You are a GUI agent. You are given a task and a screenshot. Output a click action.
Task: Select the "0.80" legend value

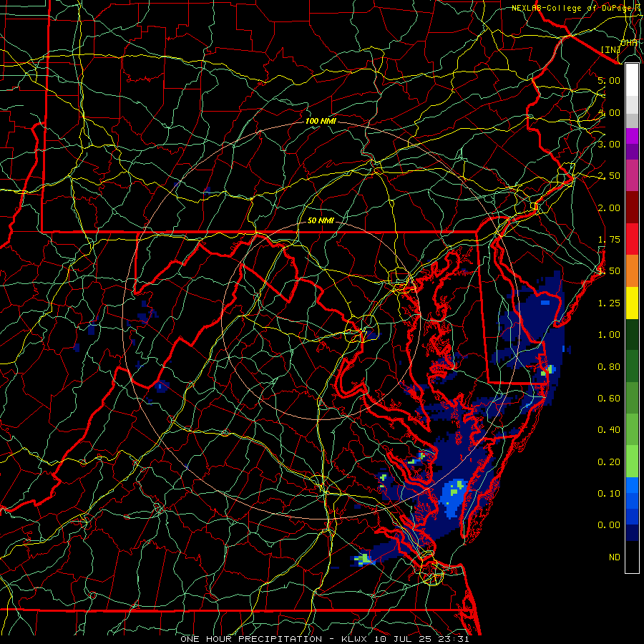(x=609, y=367)
